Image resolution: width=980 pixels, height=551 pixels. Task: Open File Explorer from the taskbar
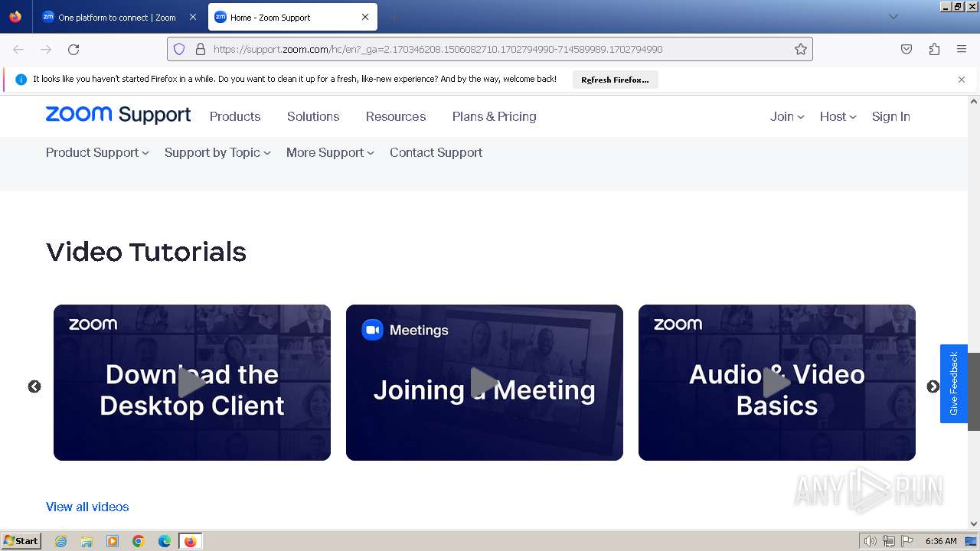tap(87, 541)
